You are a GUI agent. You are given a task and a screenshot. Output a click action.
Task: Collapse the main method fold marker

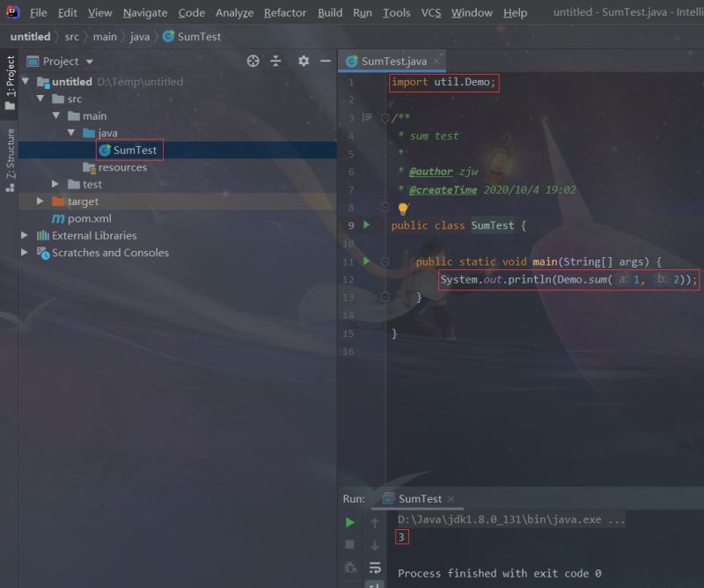(385, 261)
